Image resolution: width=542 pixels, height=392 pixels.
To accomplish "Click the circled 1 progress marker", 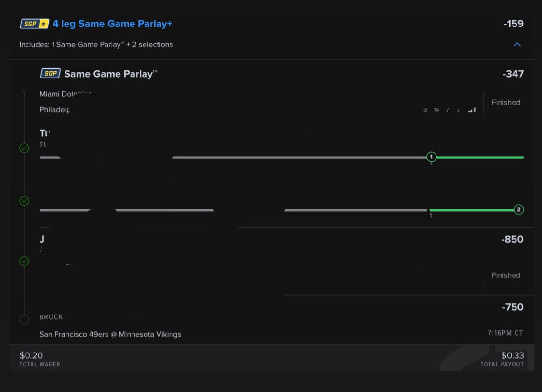I will [x=431, y=157].
